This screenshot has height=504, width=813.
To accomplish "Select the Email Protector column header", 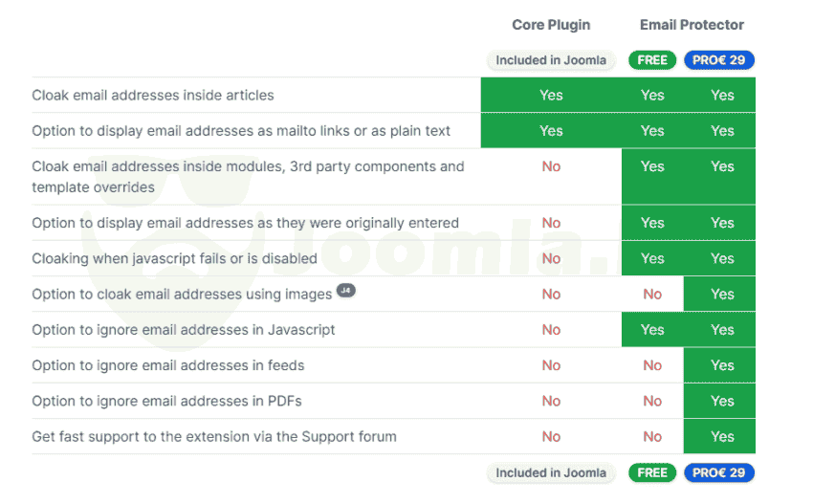I will pos(692,25).
